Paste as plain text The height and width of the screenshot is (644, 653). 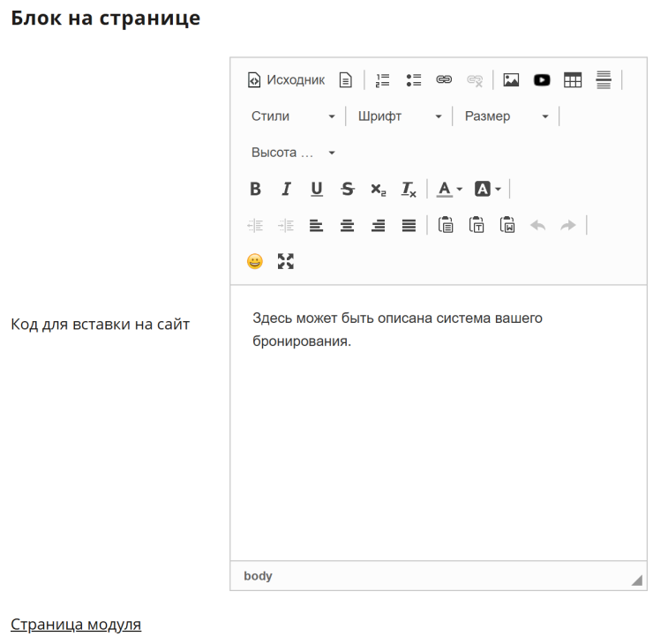(477, 226)
